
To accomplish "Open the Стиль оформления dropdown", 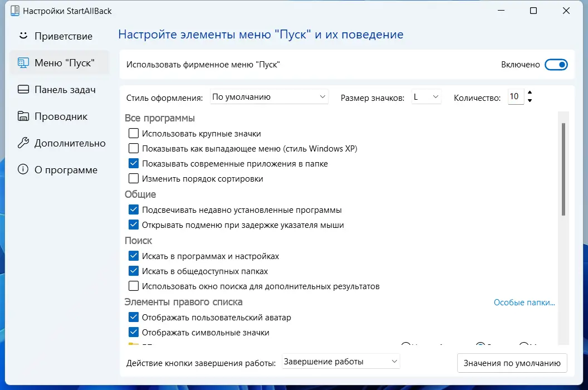I will click(269, 96).
